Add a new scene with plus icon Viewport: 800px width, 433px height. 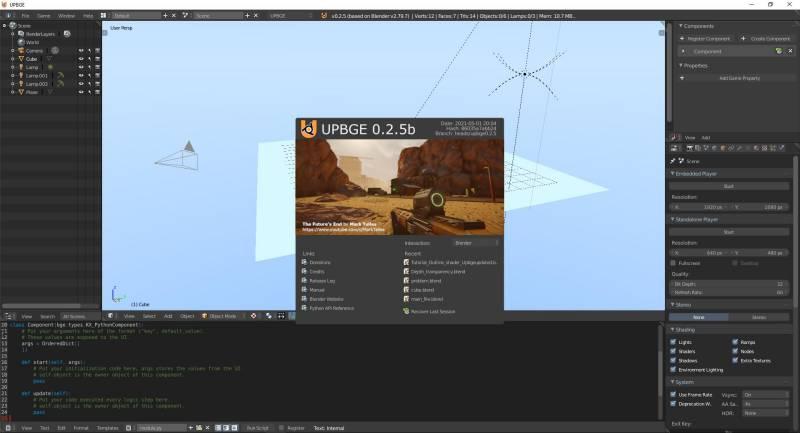tap(247, 16)
